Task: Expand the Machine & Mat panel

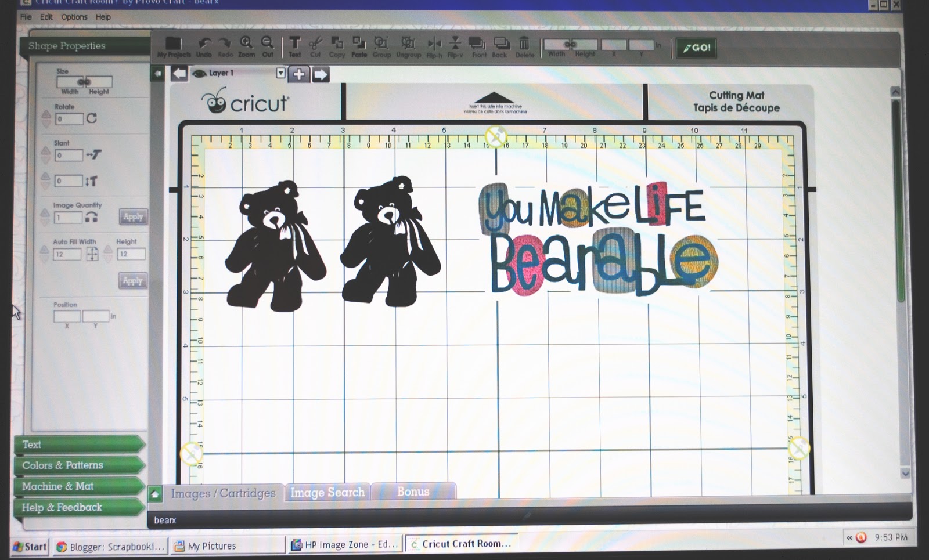Action: coord(78,486)
